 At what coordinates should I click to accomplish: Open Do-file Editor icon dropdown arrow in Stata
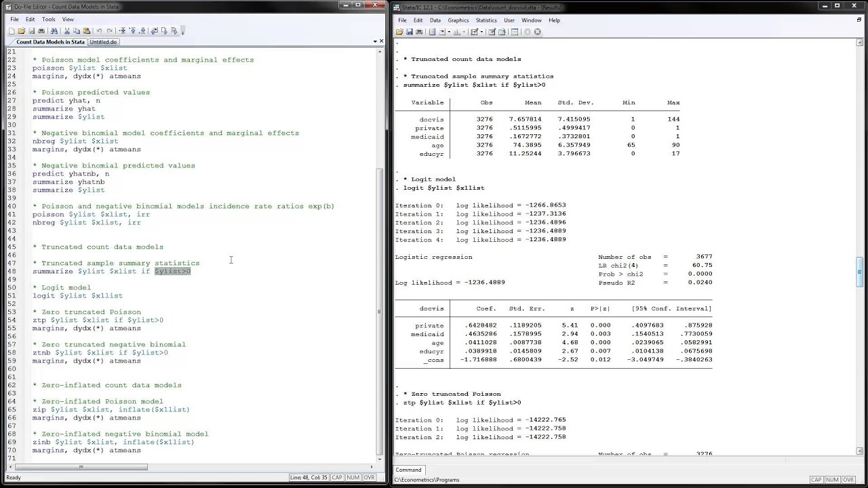coord(481,32)
